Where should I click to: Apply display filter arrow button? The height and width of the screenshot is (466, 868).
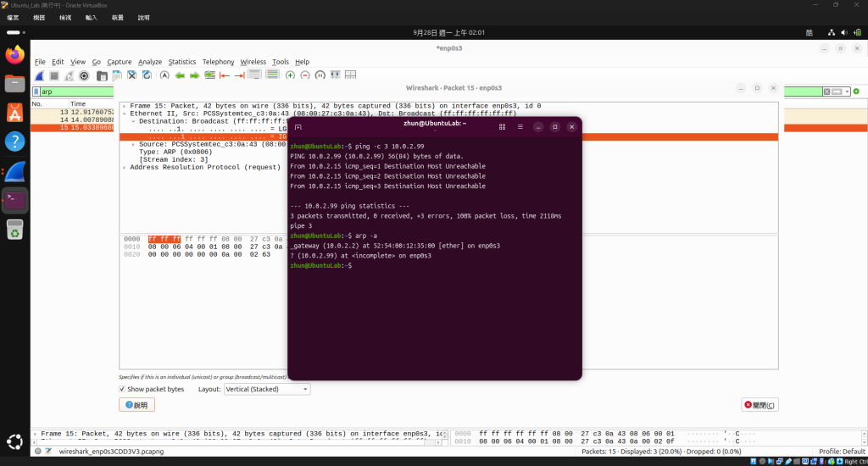pyautogui.click(x=837, y=92)
